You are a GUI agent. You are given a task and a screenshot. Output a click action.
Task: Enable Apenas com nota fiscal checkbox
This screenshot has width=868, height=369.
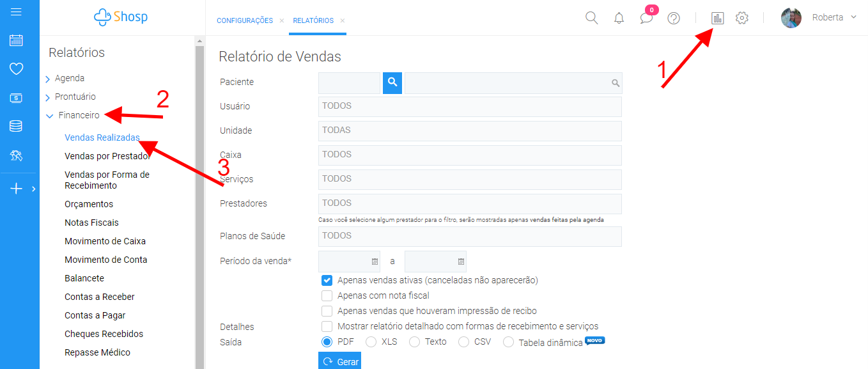coord(327,295)
